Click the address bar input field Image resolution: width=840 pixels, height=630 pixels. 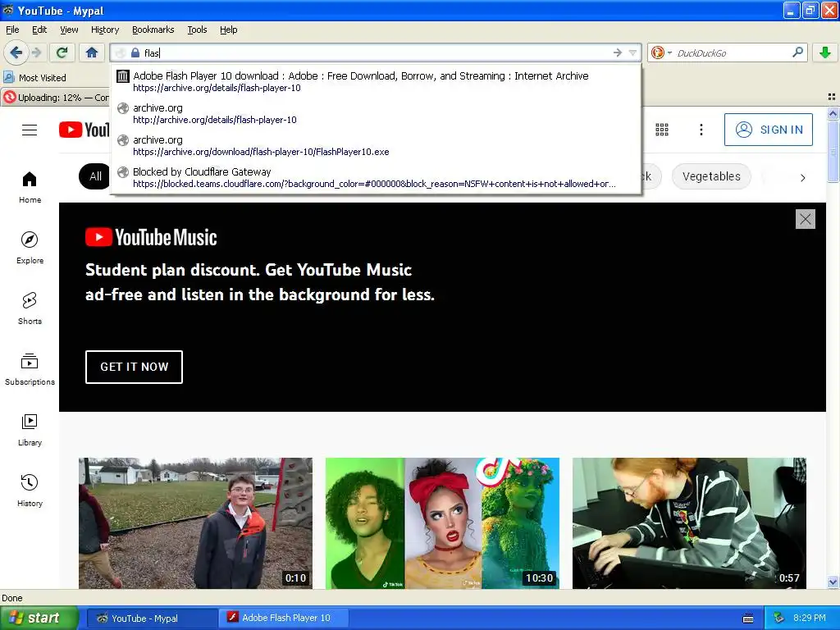375,52
